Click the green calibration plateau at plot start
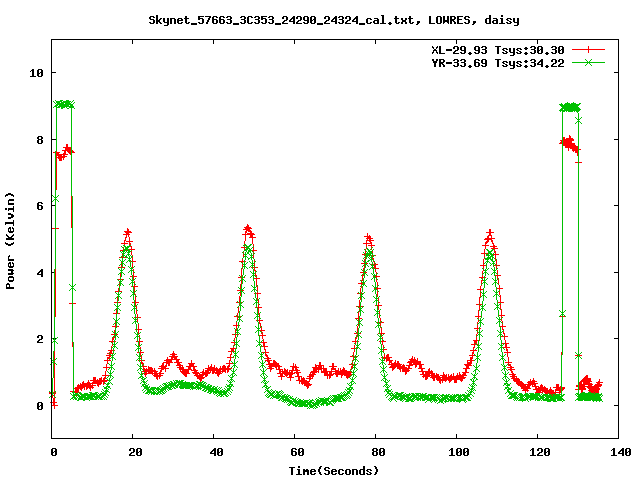 click(64, 105)
